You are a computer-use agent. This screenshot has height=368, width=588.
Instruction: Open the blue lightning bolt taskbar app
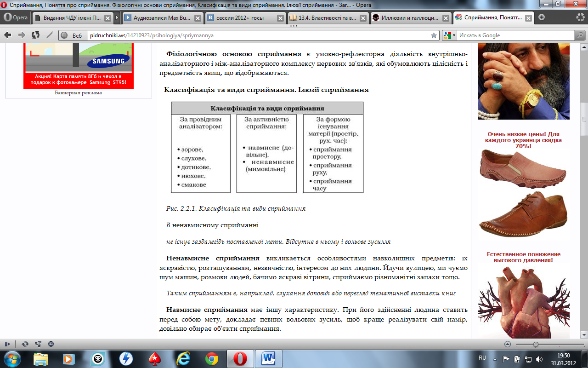click(126, 358)
